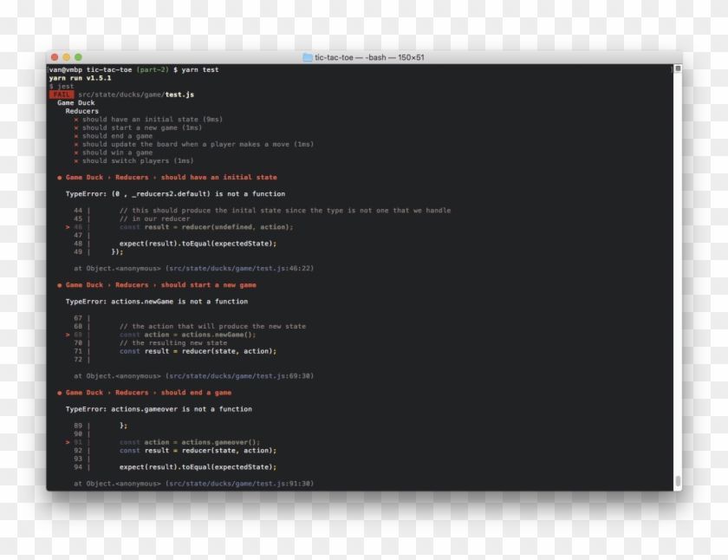Open the src/state/ducks/game/test.js path
Screen dimensions: 728x560
(x=139, y=94)
